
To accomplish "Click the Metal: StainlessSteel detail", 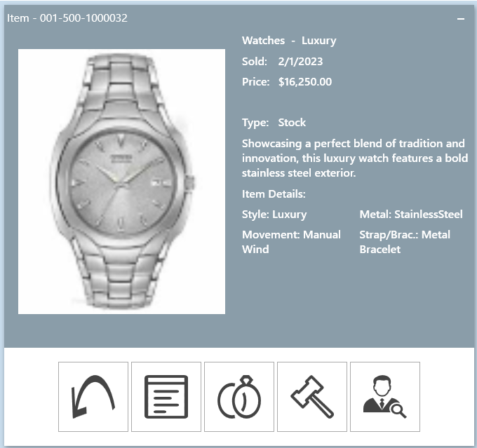I will (411, 215).
